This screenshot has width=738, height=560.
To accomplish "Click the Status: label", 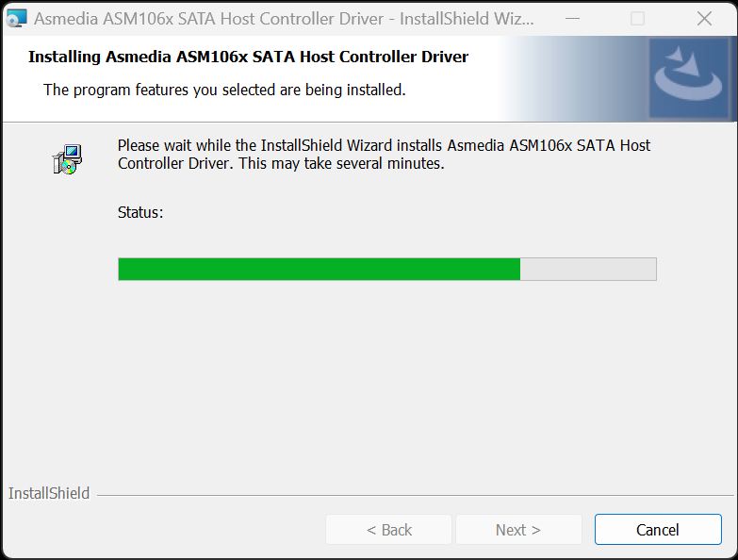I will [x=140, y=213].
